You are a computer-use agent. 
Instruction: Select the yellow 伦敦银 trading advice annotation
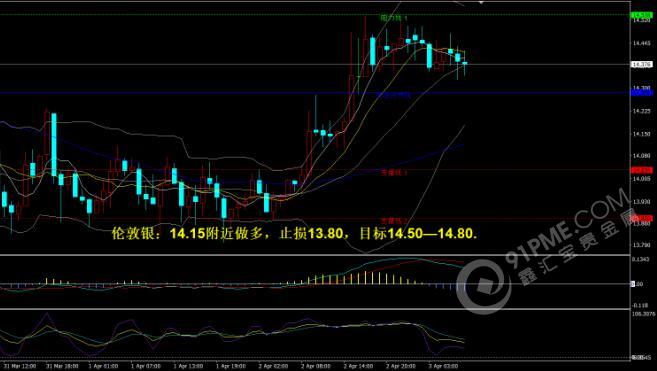pos(295,233)
